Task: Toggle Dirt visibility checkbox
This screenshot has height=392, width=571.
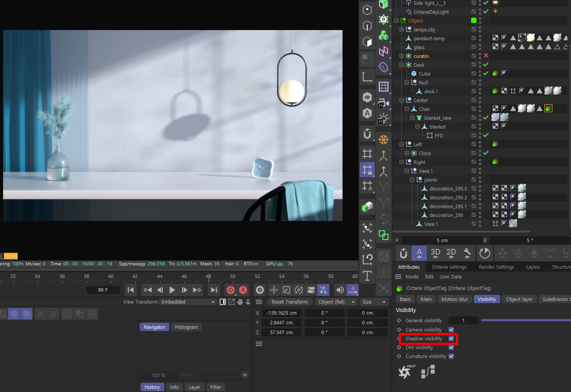Action: 451,347
